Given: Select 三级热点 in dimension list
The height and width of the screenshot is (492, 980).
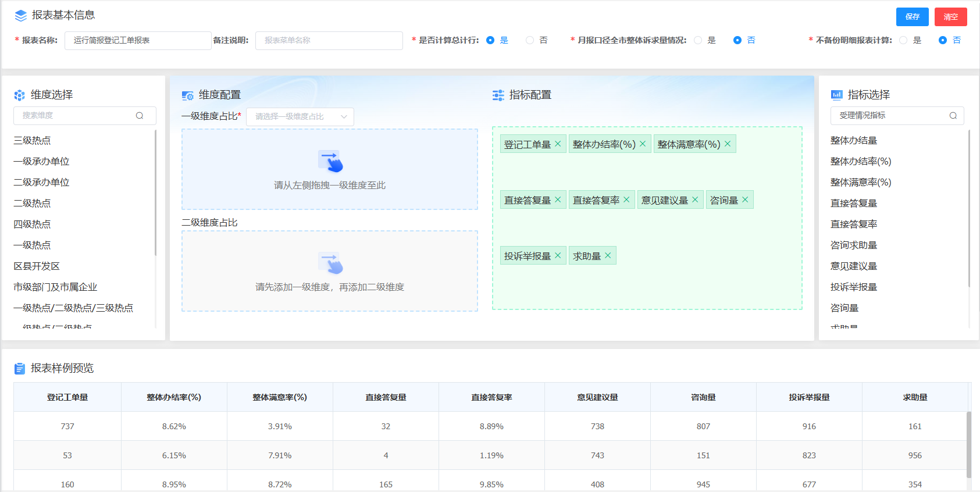Looking at the screenshot, I should pos(32,140).
